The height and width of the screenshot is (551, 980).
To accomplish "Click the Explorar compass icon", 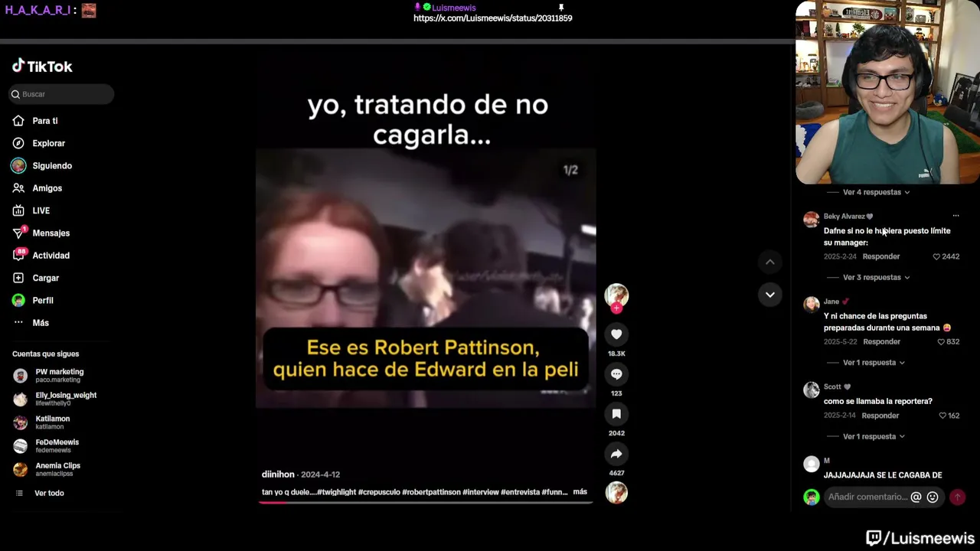I will [18, 143].
